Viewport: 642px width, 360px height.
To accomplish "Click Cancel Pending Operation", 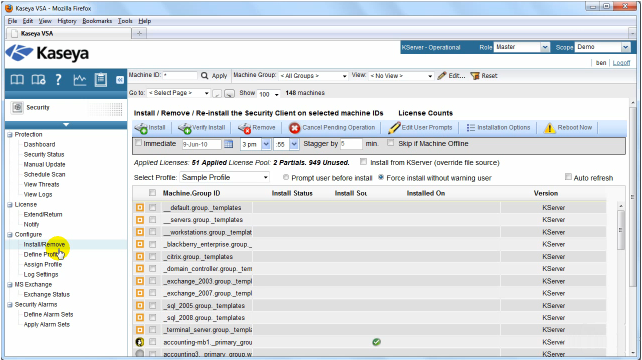I will point(332,128).
